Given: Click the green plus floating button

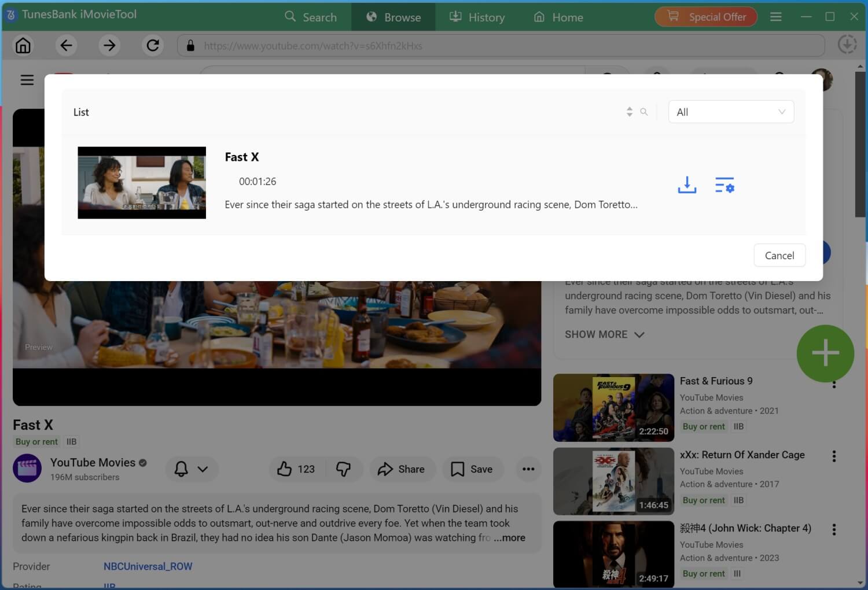Looking at the screenshot, I should [x=825, y=353].
